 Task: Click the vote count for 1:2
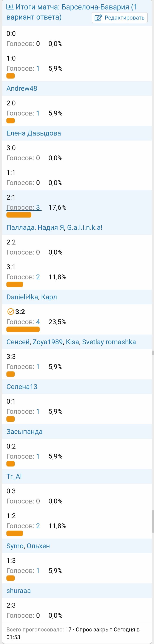[38, 526]
